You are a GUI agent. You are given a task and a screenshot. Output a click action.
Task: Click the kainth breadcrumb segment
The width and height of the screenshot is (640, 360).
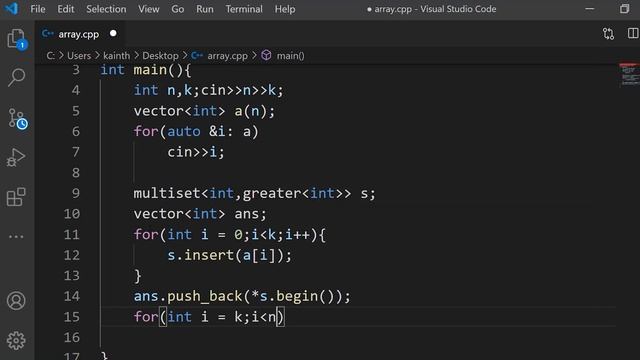point(116,56)
